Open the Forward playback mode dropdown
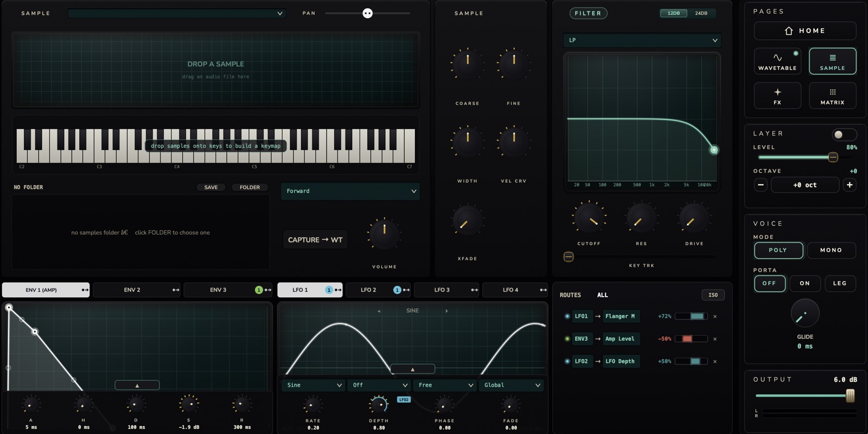Viewport: 868px width, 434px height. point(350,191)
